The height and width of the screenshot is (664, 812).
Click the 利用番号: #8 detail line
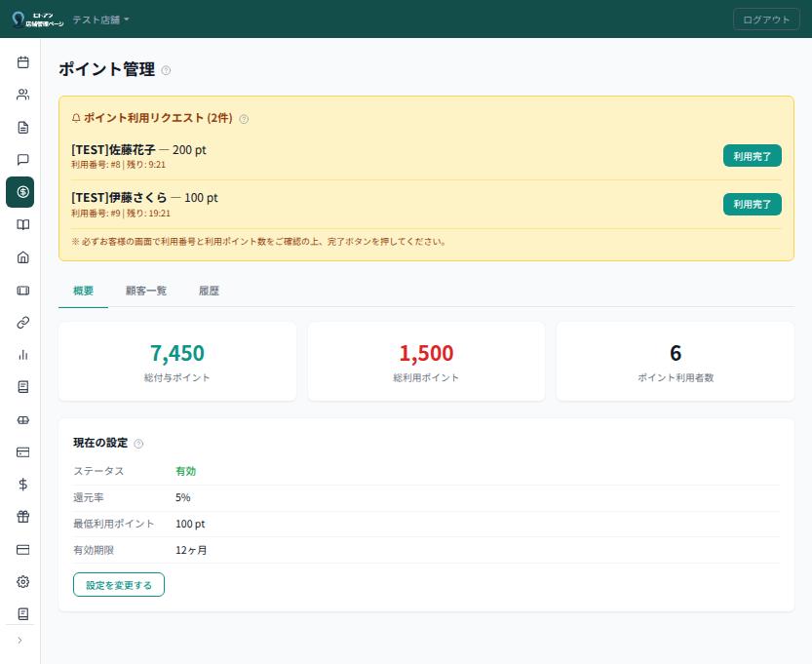pyautogui.click(x=119, y=165)
